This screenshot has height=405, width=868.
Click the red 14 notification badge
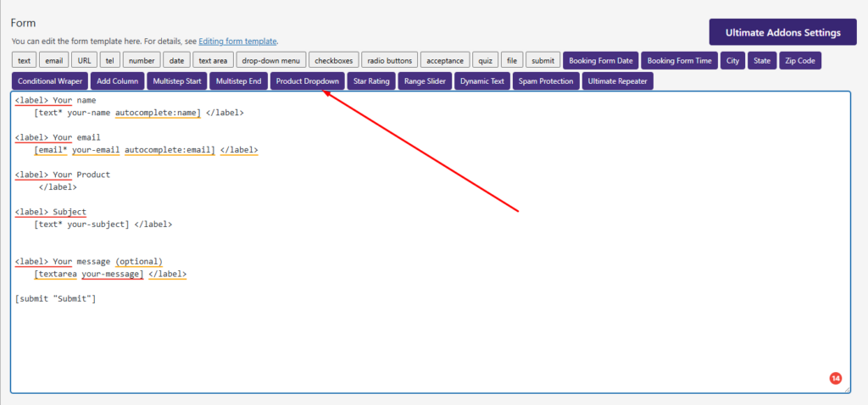point(835,379)
